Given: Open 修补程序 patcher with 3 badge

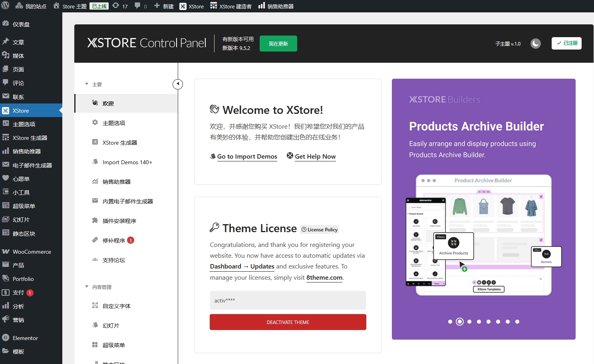Looking at the screenshot, I should tap(126, 241).
